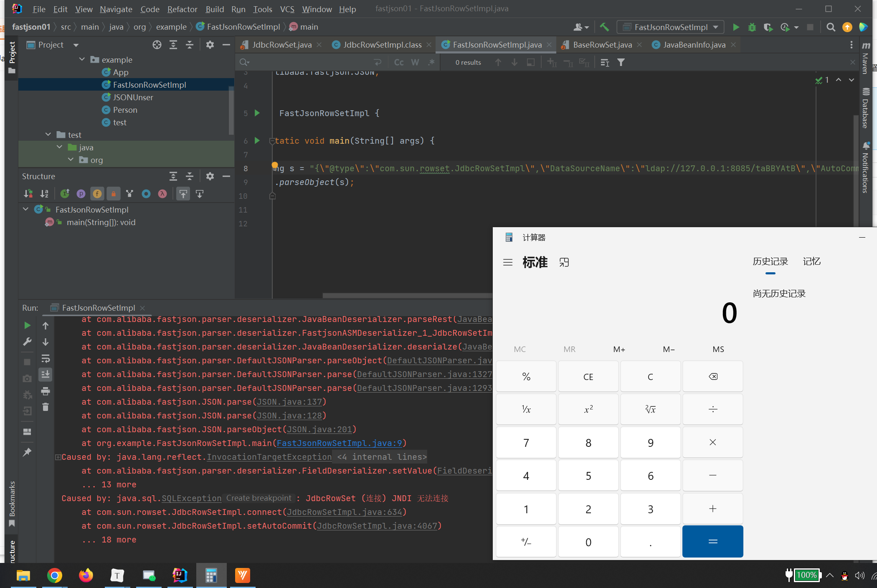Click Select Opened File target icon
877x588 pixels.
click(x=157, y=45)
